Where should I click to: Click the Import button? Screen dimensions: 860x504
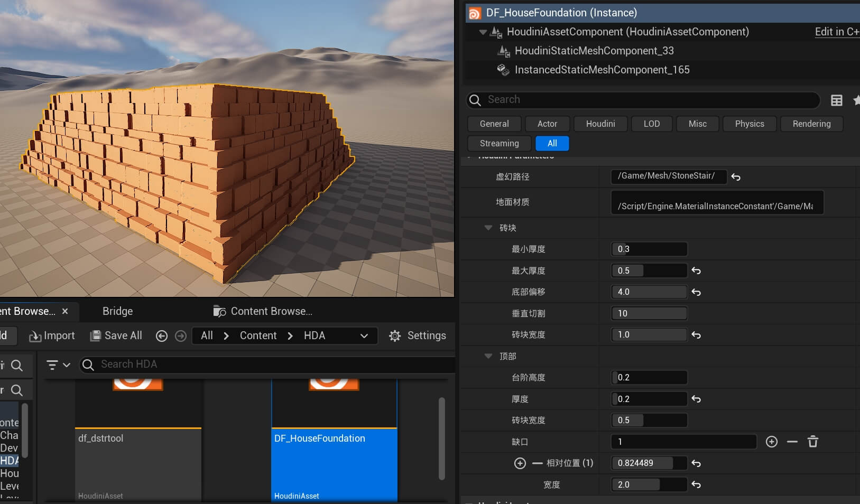coord(52,336)
